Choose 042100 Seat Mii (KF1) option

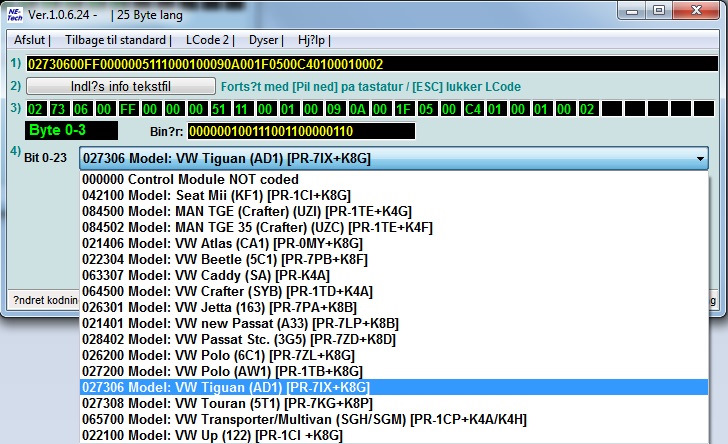(x=394, y=196)
